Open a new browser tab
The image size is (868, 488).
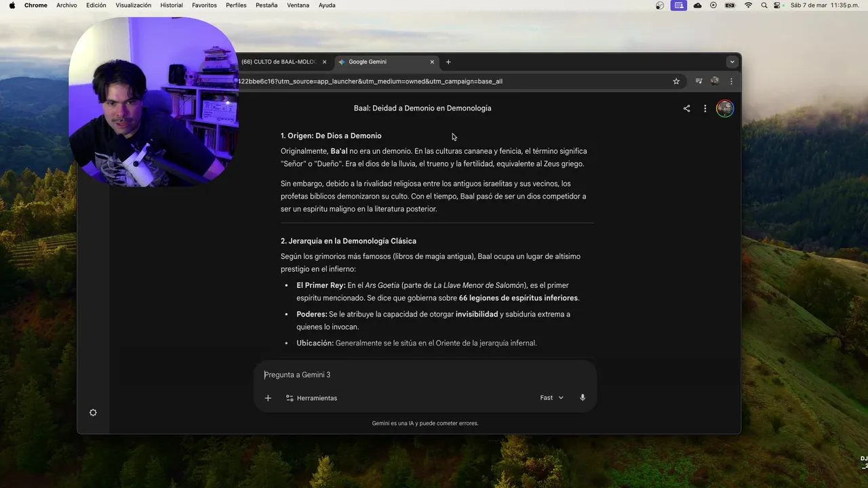[x=448, y=62]
